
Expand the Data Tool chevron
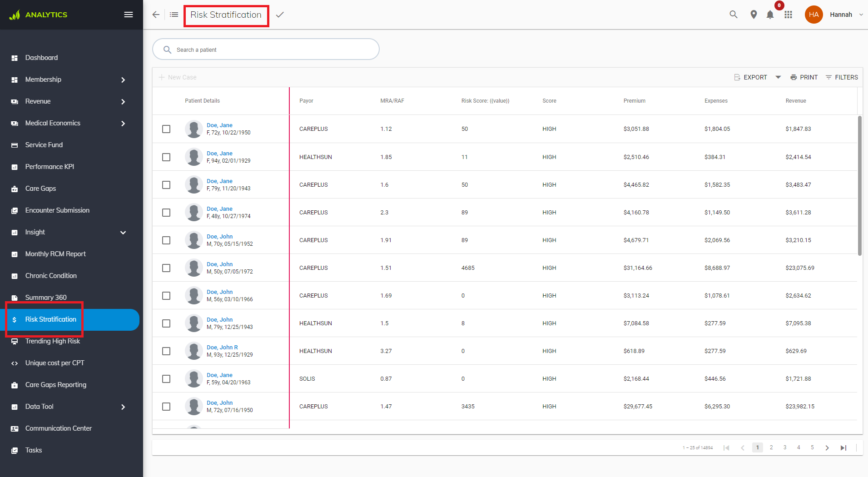click(123, 407)
